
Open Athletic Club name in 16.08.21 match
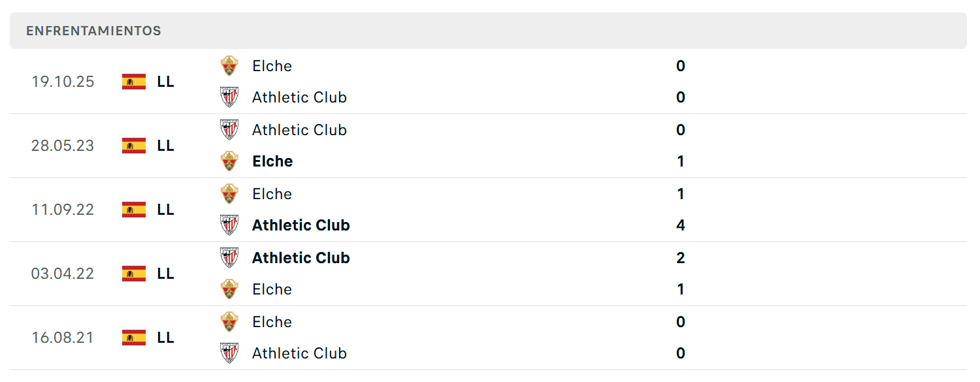point(299,353)
